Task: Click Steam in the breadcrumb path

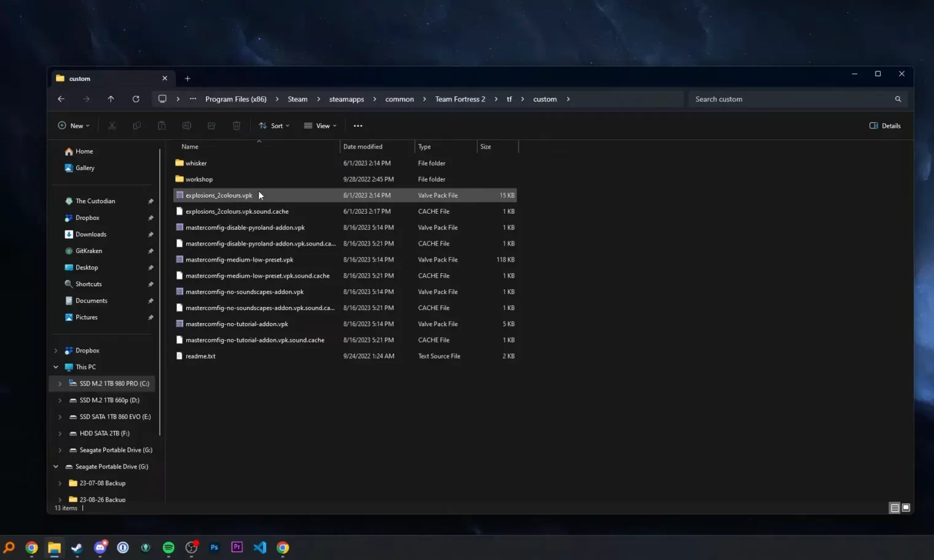Action: 297,99
